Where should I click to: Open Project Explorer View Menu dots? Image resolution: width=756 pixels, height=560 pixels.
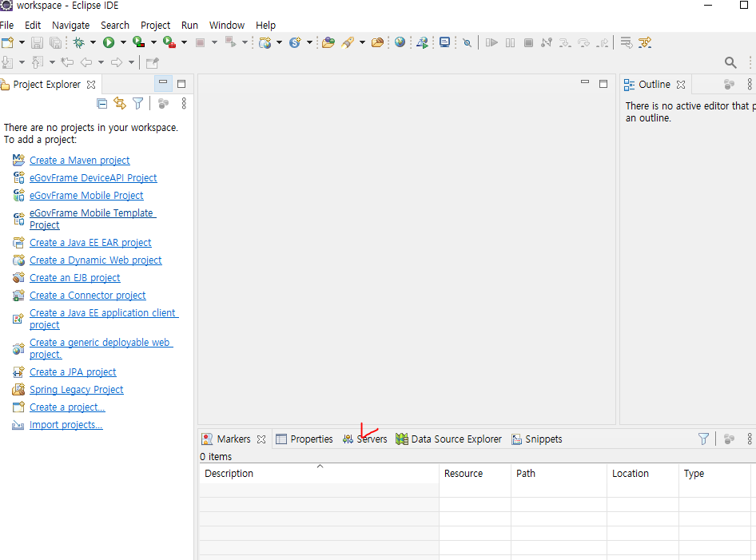(x=184, y=103)
